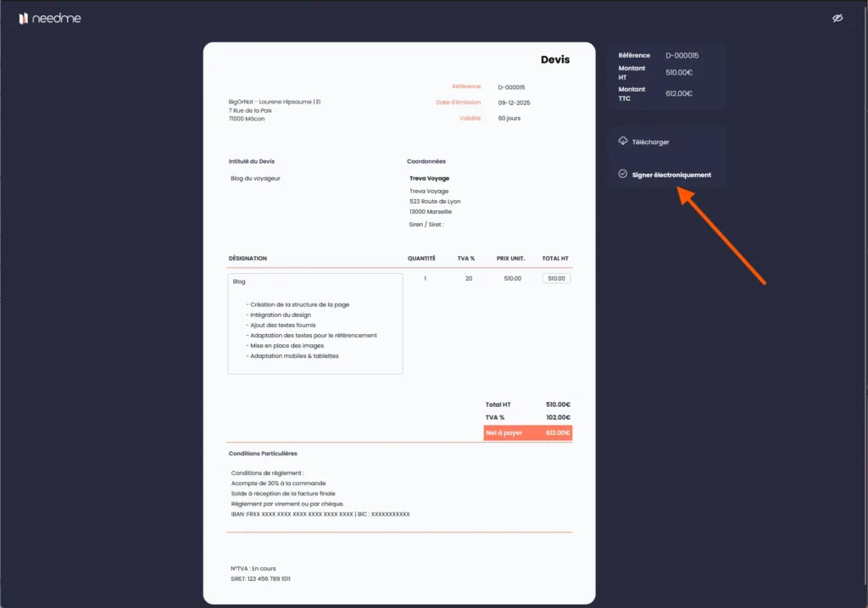Click the date d'émission value 09-12-2025
This screenshot has width=868, height=608.
pos(514,103)
